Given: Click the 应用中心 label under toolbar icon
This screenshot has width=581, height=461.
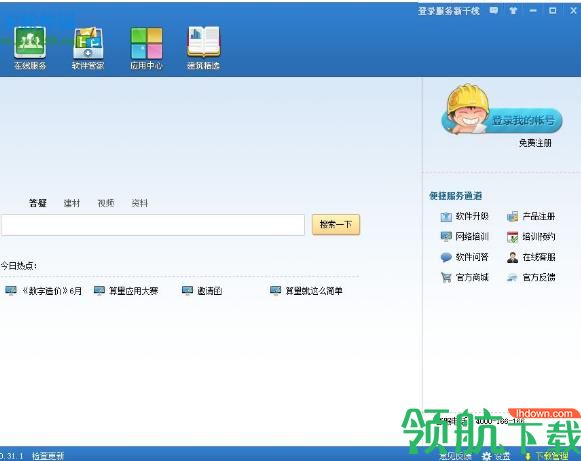Looking at the screenshot, I should tap(146, 66).
